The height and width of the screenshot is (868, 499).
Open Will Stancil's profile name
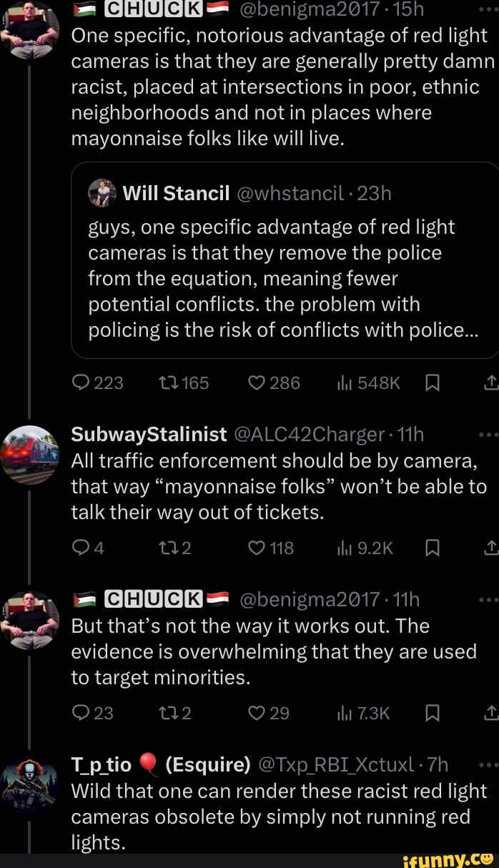[176, 194]
